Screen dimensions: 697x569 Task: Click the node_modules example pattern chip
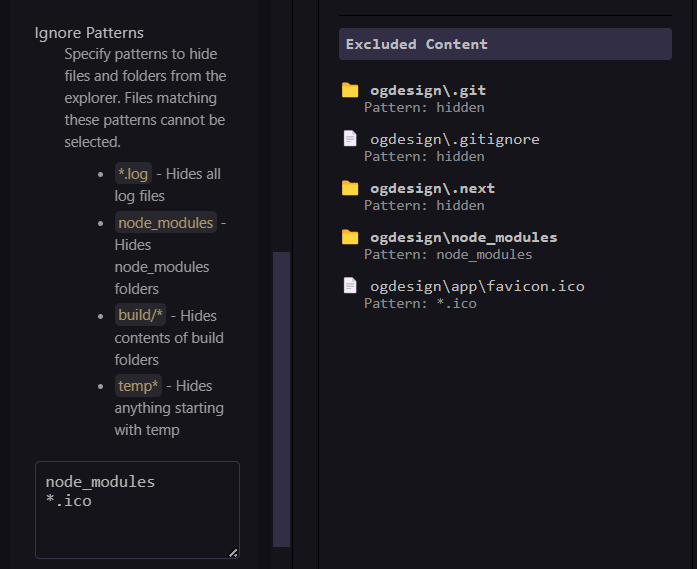(165, 222)
